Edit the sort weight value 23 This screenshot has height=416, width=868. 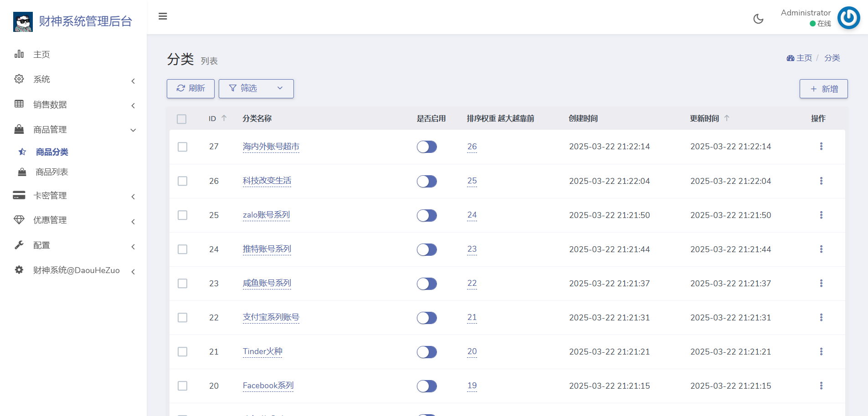(472, 249)
